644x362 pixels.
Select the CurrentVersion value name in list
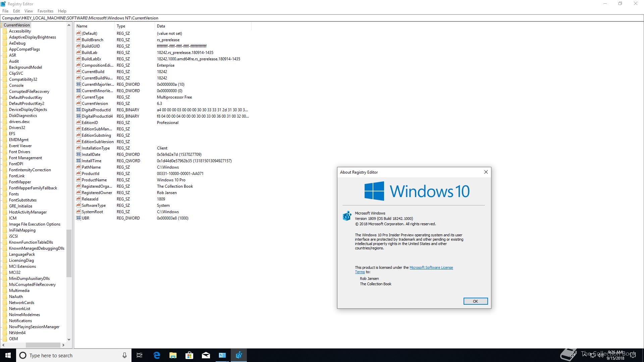(x=95, y=103)
